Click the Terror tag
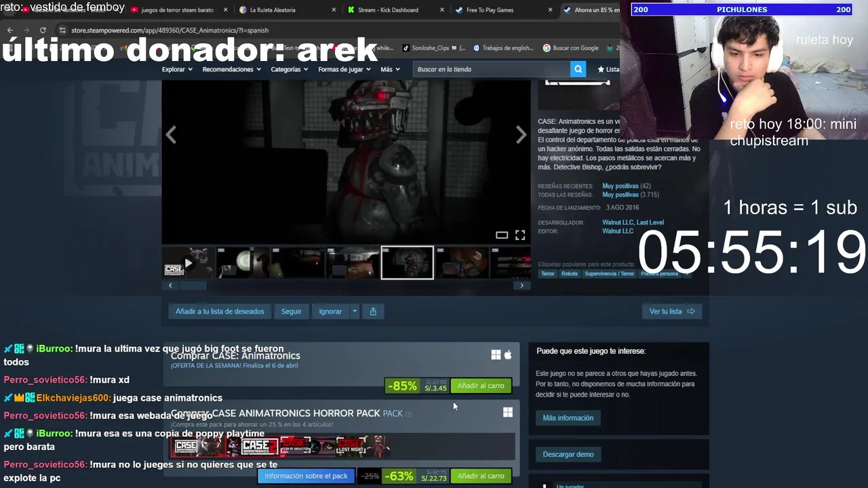The height and width of the screenshot is (488, 868). (548, 274)
